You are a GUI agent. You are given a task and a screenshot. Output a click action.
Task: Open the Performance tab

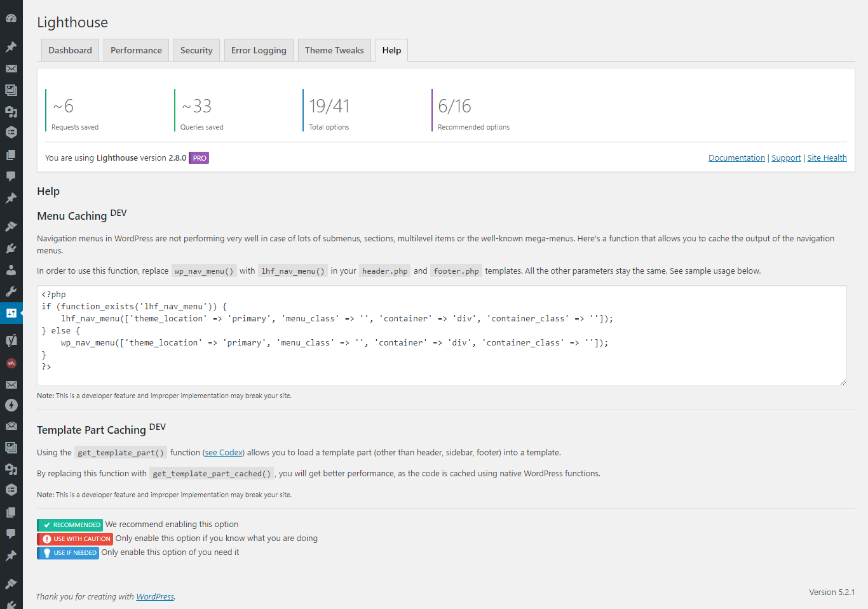[x=136, y=50]
